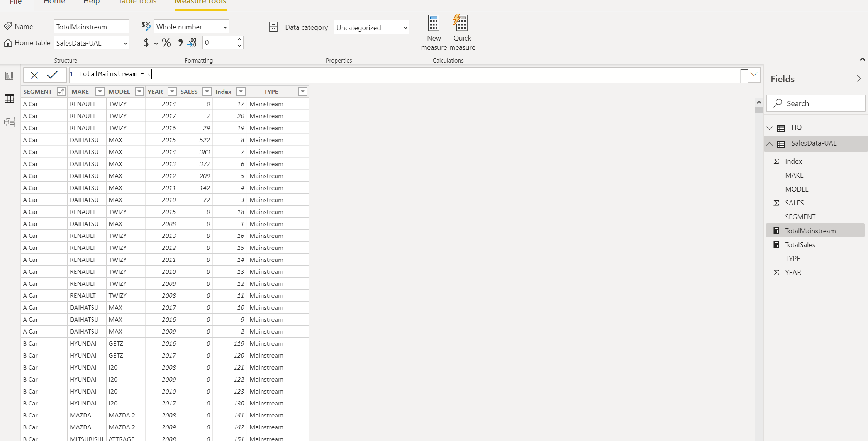Click the sigma icon beside SALES field
The image size is (868, 441).
[776, 203]
